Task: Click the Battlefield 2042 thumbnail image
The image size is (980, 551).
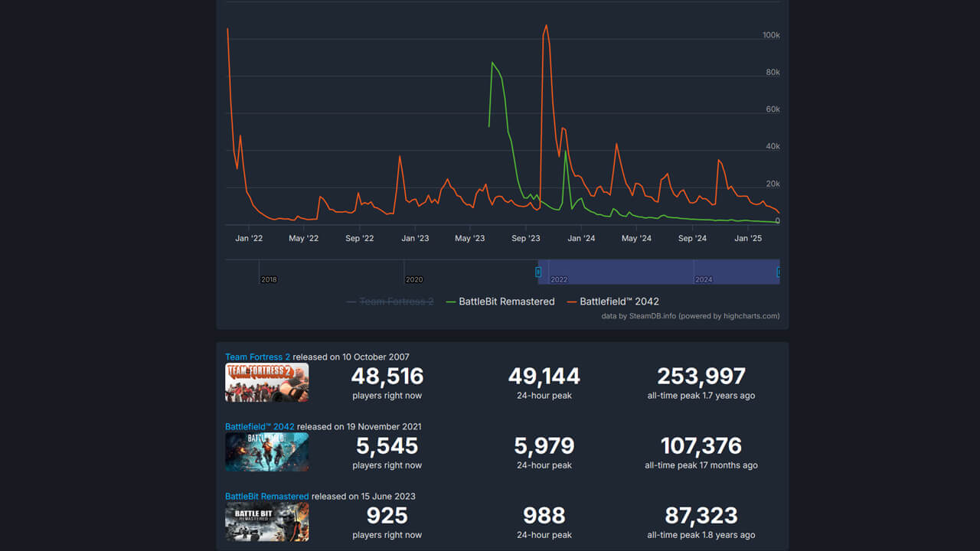Action: click(266, 452)
